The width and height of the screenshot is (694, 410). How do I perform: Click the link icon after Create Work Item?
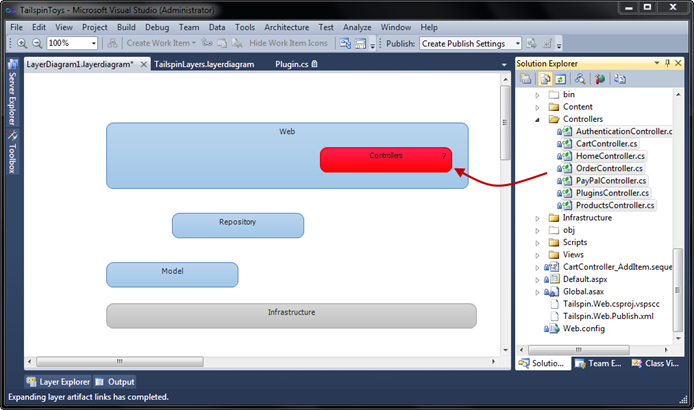pos(207,43)
